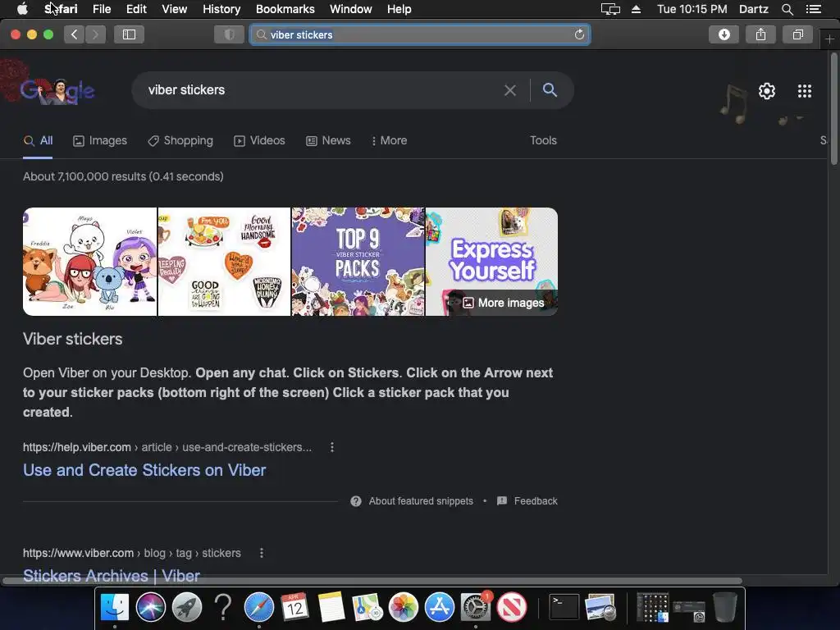Open Calendar from the dock

coord(294,607)
